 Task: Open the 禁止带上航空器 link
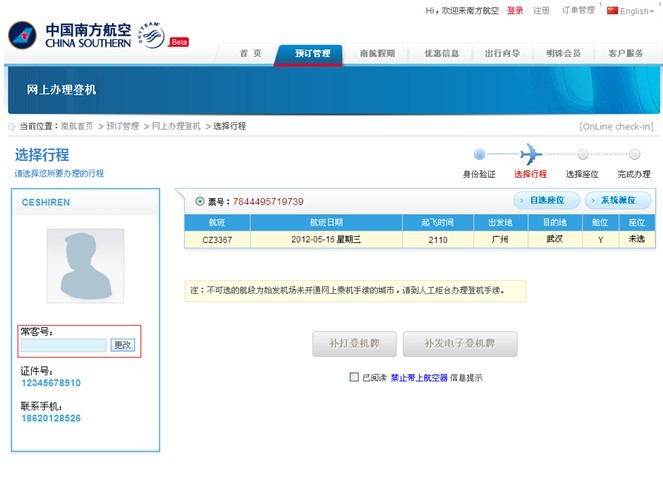pos(419,378)
